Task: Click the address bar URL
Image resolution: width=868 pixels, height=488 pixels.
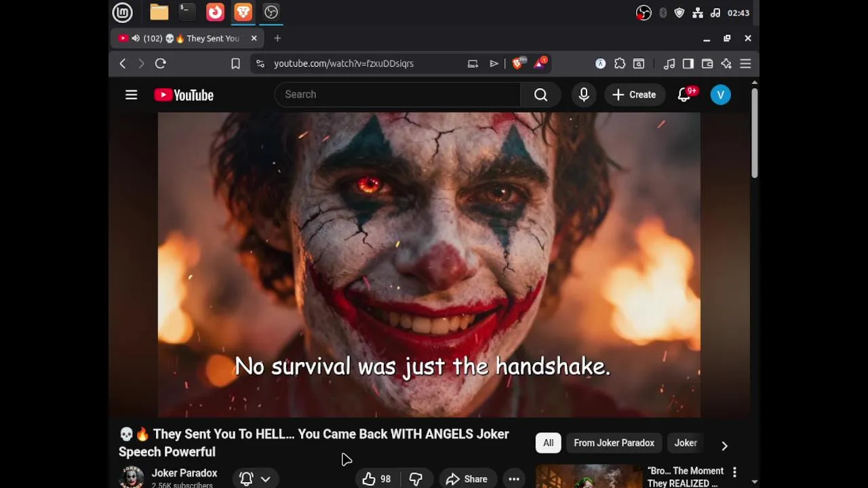Action: click(344, 64)
